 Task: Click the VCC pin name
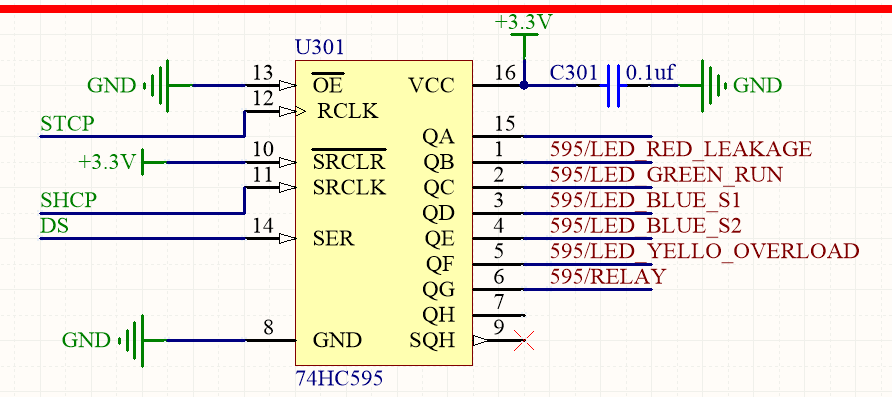pyautogui.click(x=432, y=85)
